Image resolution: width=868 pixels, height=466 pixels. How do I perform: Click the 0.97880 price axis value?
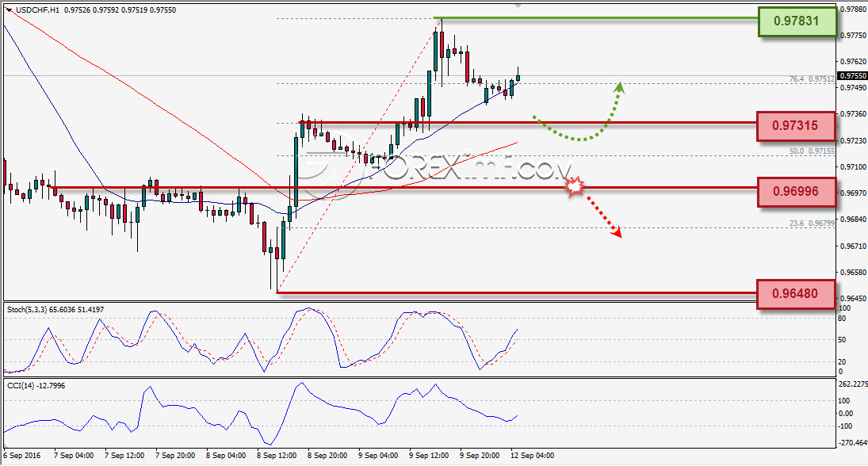pos(853,10)
